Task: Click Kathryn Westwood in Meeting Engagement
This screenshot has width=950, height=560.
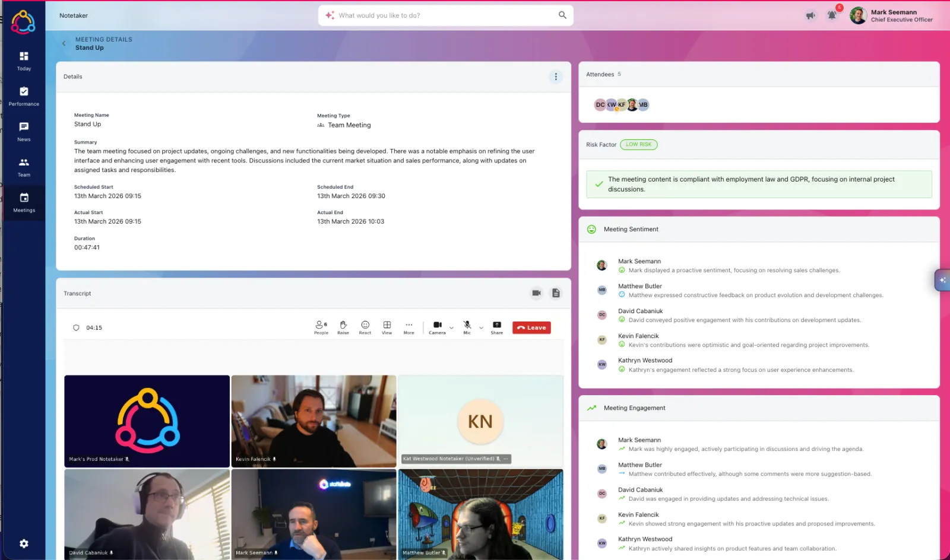Action: [645, 539]
